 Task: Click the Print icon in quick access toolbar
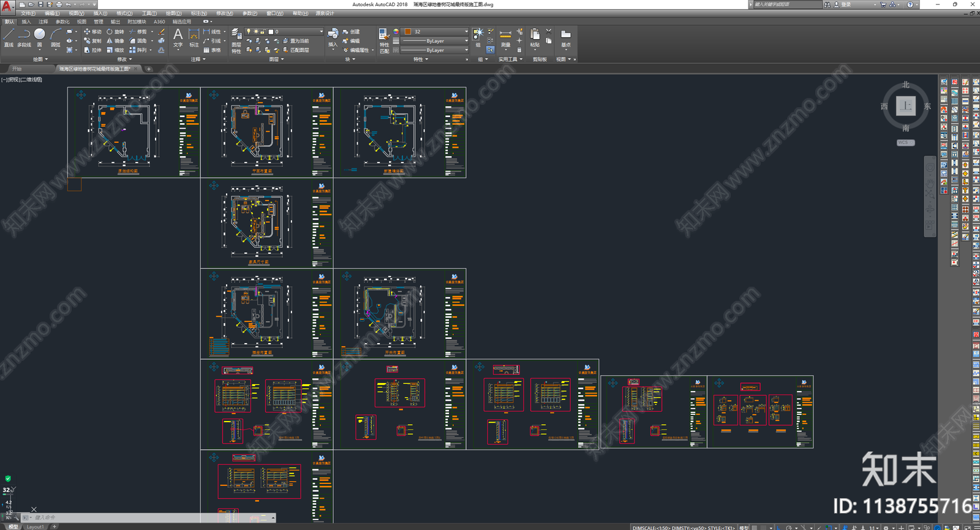[x=59, y=4]
